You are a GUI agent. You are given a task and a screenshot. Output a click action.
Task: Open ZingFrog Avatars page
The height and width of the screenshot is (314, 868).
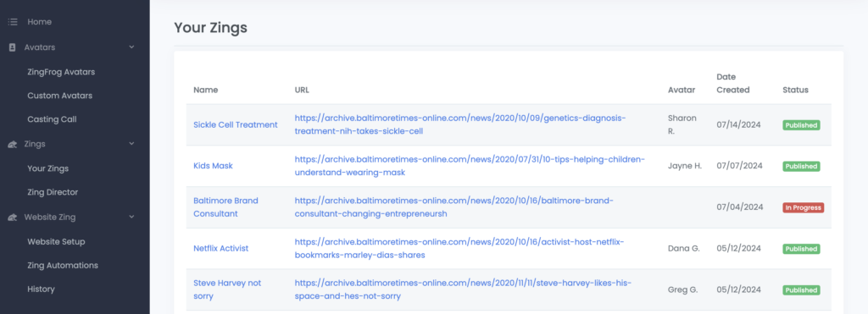(61, 72)
